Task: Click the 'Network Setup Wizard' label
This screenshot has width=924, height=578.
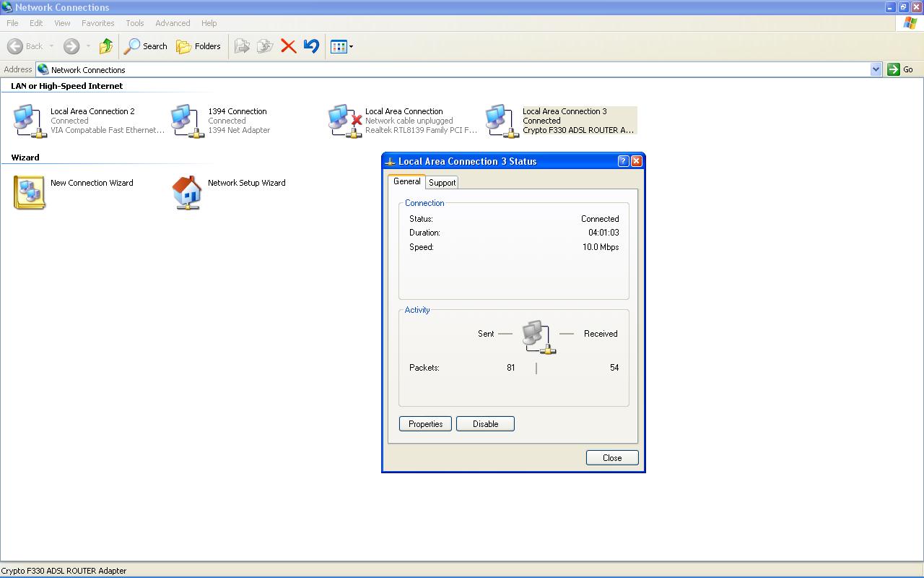Action: (247, 183)
